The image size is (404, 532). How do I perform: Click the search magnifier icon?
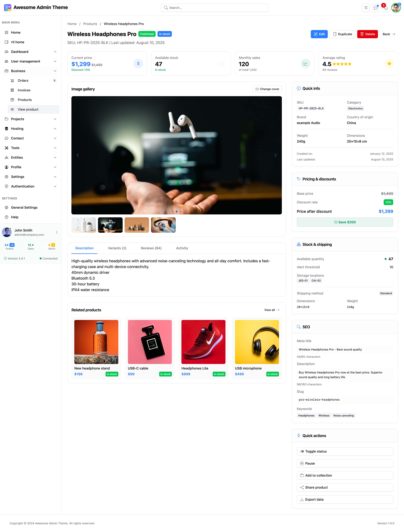(166, 8)
